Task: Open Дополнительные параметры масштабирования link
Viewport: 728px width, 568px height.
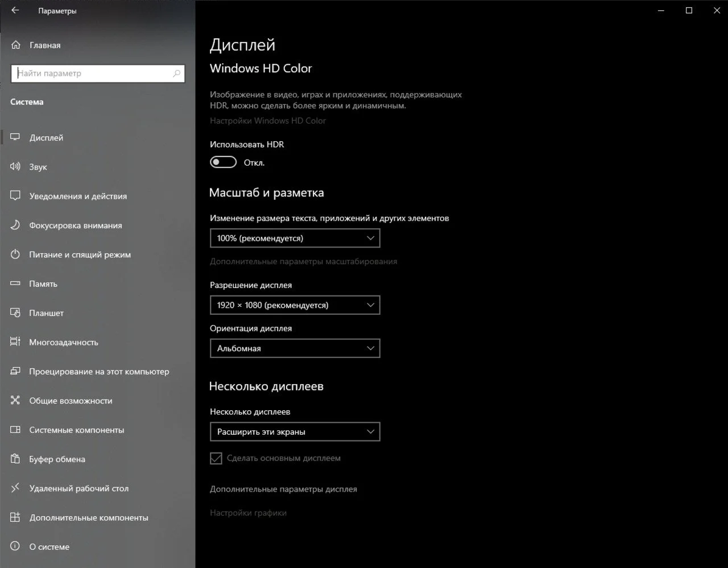Action: tap(304, 261)
